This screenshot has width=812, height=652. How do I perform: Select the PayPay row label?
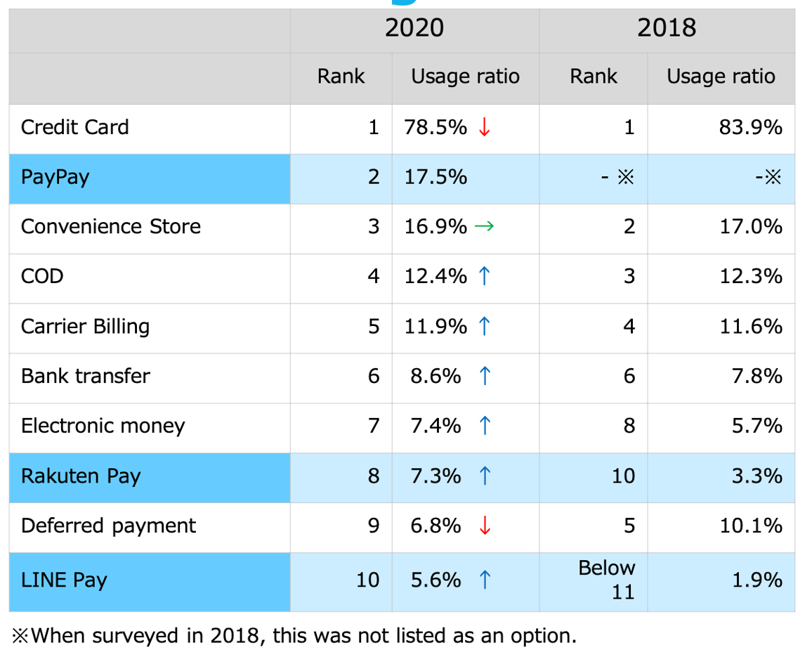(x=55, y=177)
